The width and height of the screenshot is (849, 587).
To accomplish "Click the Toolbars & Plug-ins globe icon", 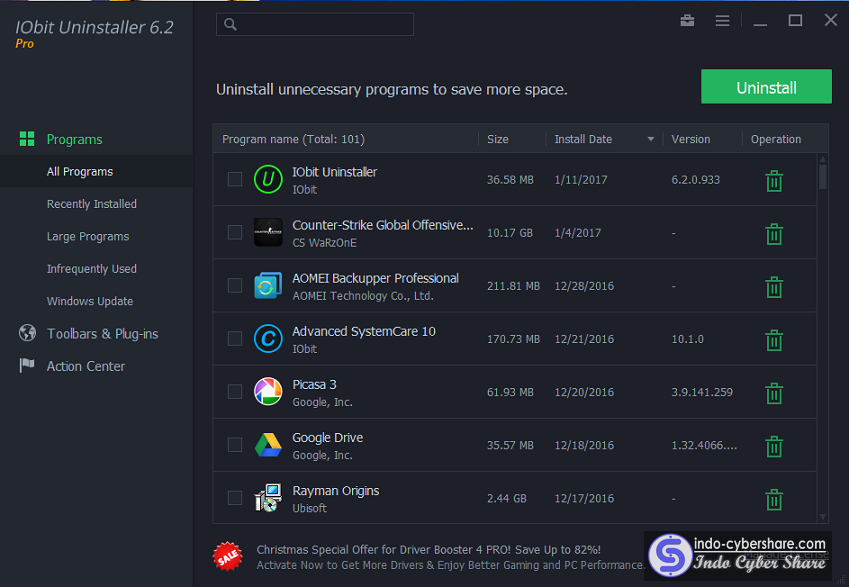I will (27, 332).
